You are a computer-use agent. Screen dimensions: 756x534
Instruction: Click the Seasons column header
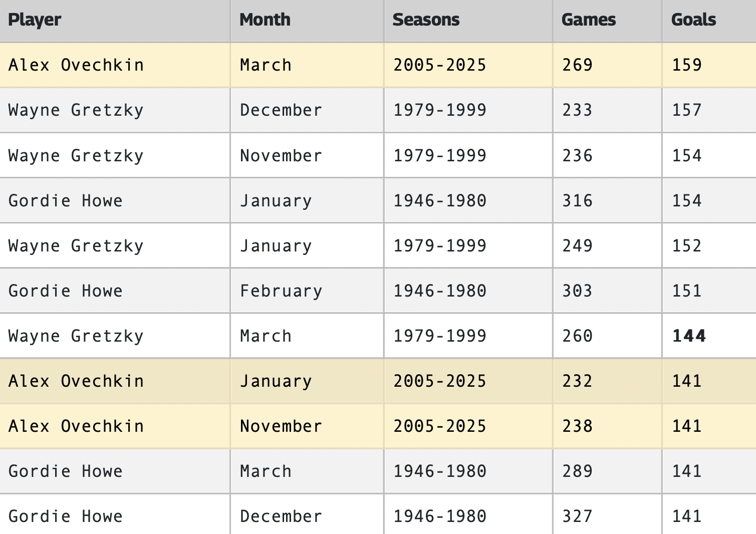click(x=426, y=20)
